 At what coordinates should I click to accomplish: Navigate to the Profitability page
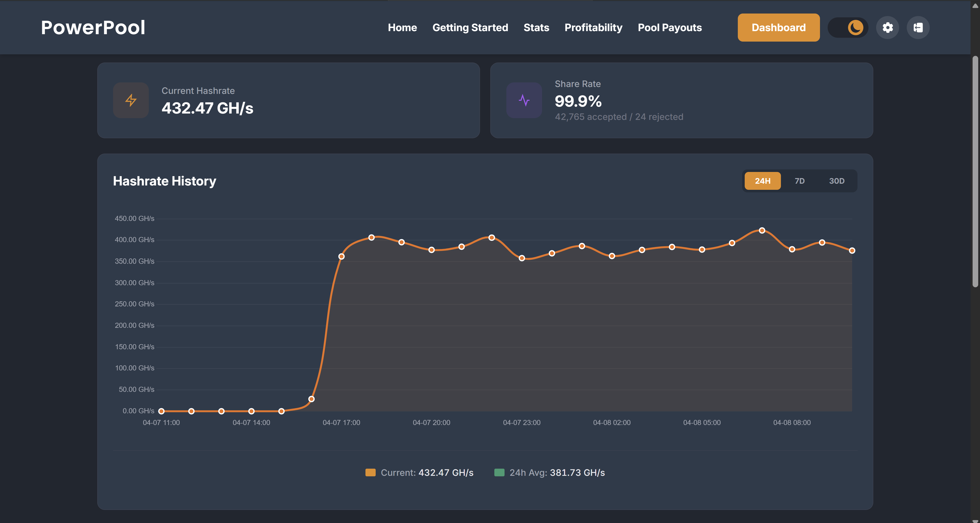[593, 27]
